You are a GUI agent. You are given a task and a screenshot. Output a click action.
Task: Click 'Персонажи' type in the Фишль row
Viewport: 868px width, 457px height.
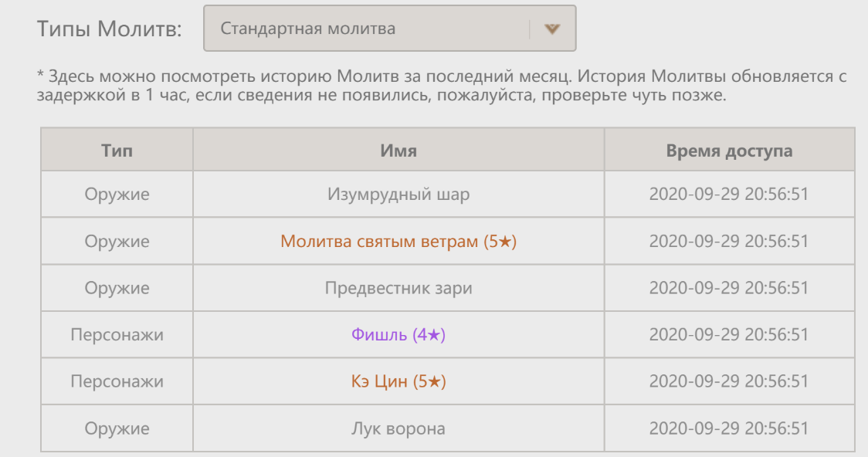coord(117,335)
